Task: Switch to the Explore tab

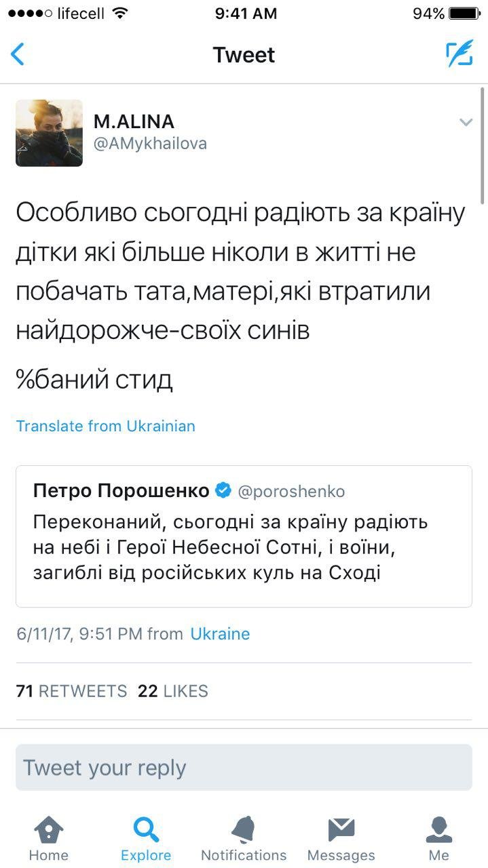Action: [x=146, y=838]
